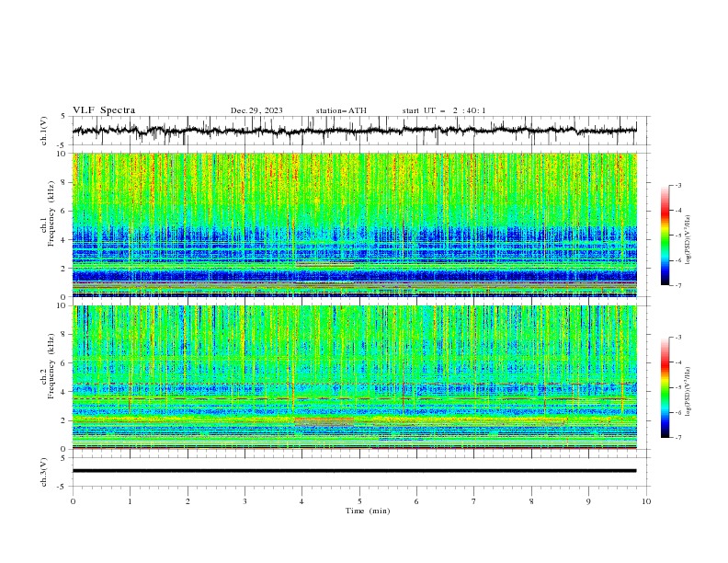The height and width of the screenshot is (563, 728).
Task: Click the ch.1 color scale bar
Action: (665, 236)
